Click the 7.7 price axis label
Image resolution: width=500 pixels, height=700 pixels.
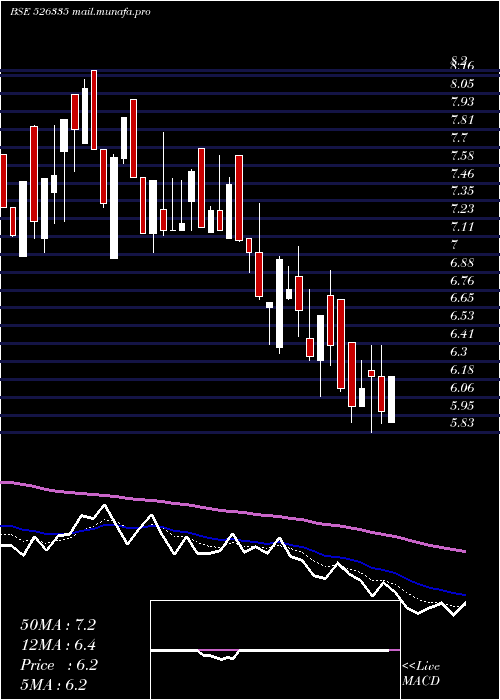coord(459,138)
